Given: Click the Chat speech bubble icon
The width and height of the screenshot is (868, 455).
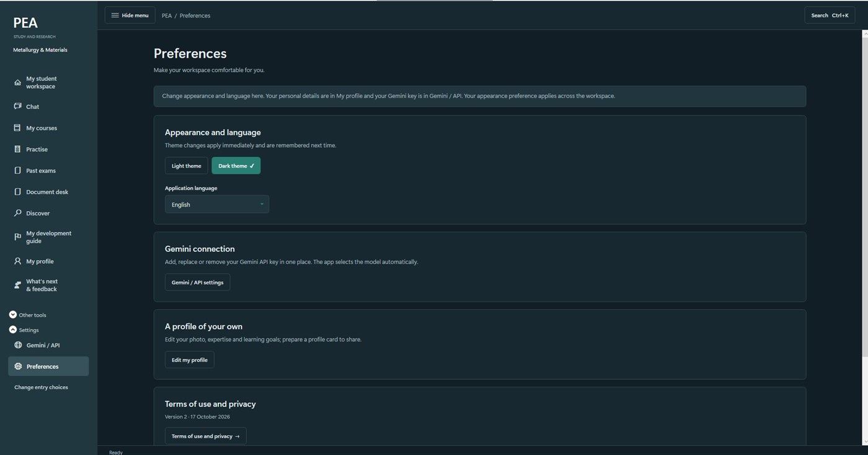Looking at the screenshot, I should point(17,106).
